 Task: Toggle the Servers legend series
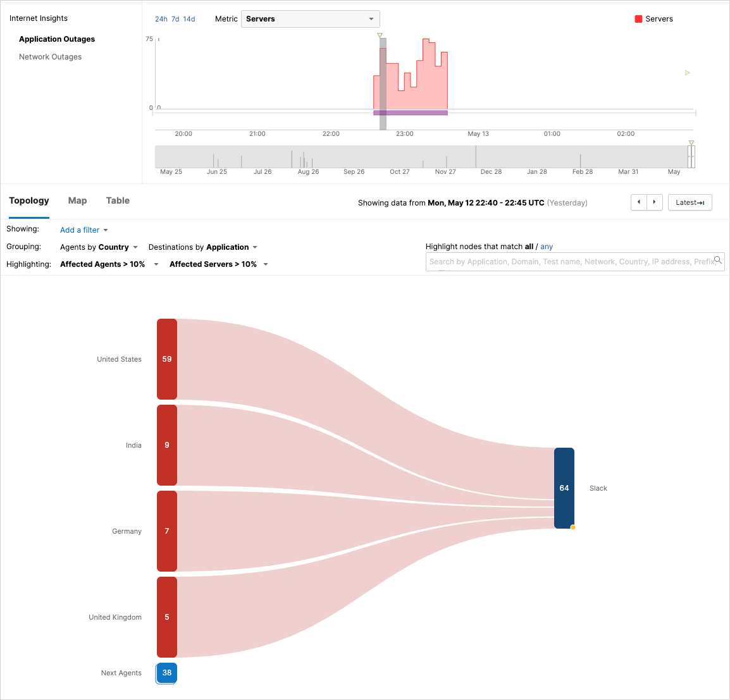[653, 19]
